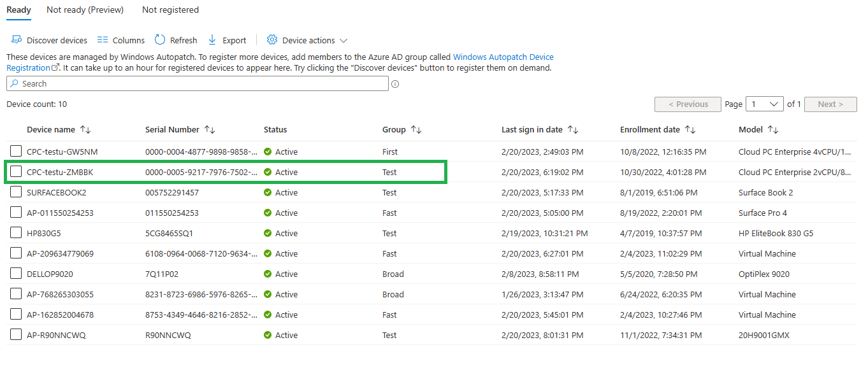Click the Export download icon
This screenshot has width=868, height=368.
click(212, 40)
